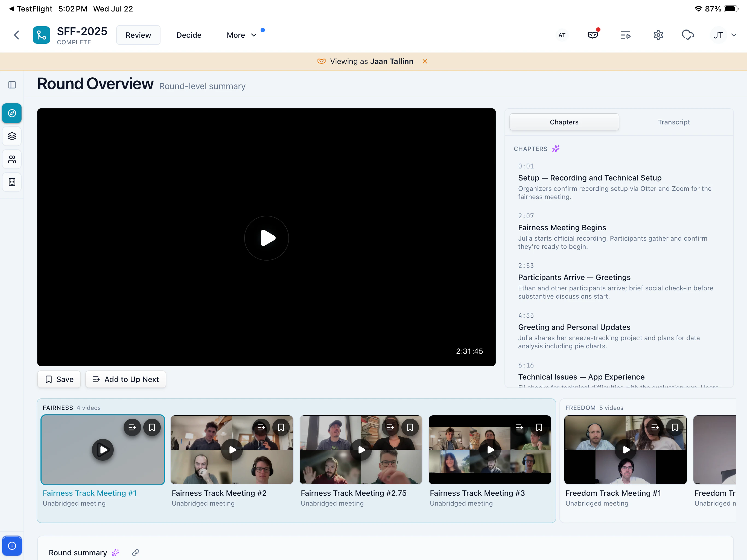This screenshot has height=560, width=747.
Task: Play Freedom Track Meeting #1 thumbnail
Action: click(626, 450)
